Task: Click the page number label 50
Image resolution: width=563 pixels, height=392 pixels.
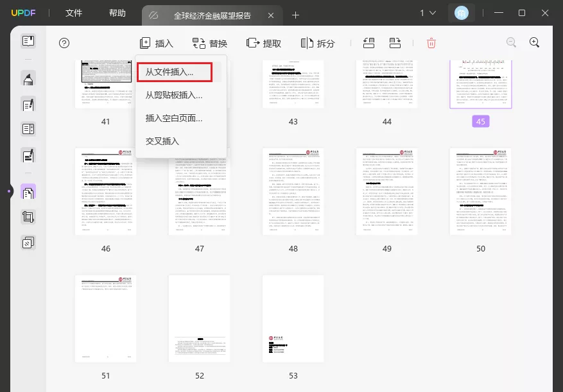Action: [480, 248]
